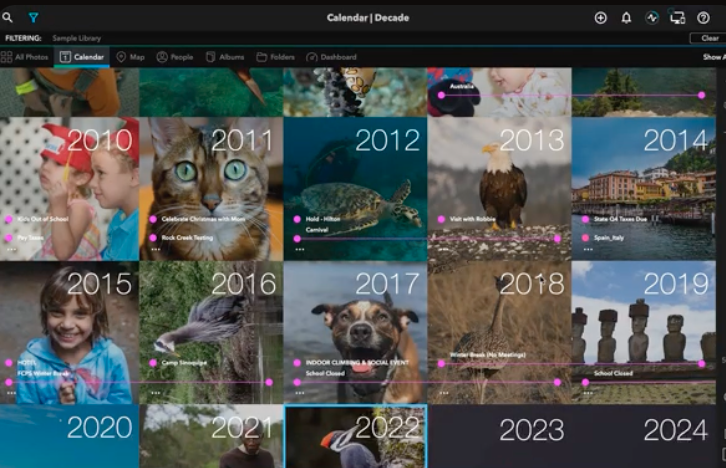
Task: Open the filter funnel icon
Action: (x=33, y=18)
